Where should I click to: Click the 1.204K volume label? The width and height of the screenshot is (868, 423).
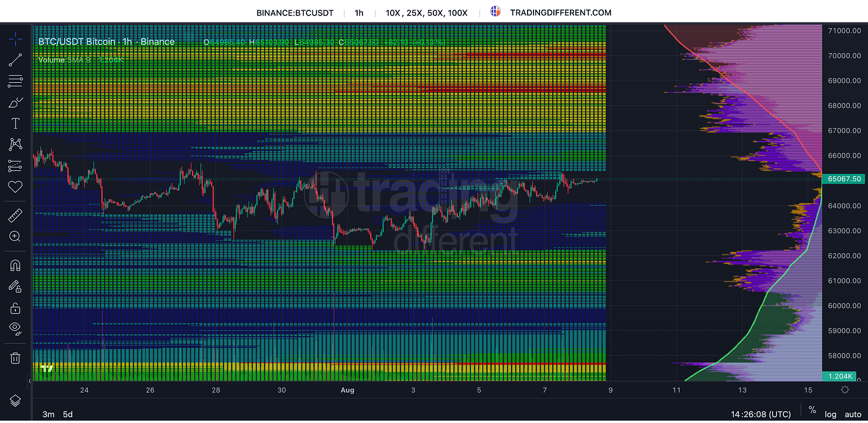tap(841, 376)
